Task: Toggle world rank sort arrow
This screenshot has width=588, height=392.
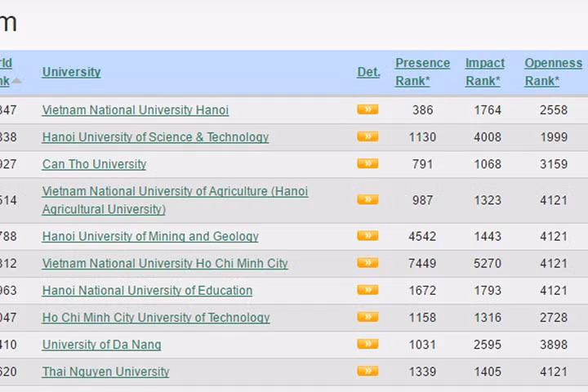Action: click(16, 81)
